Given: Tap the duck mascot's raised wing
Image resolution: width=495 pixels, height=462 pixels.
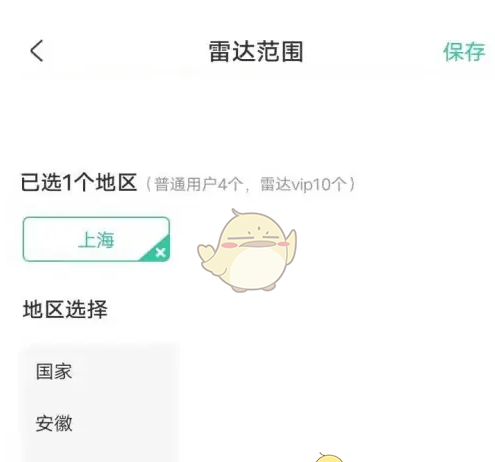Looking at the screenshot, I should tap(289, 245).
